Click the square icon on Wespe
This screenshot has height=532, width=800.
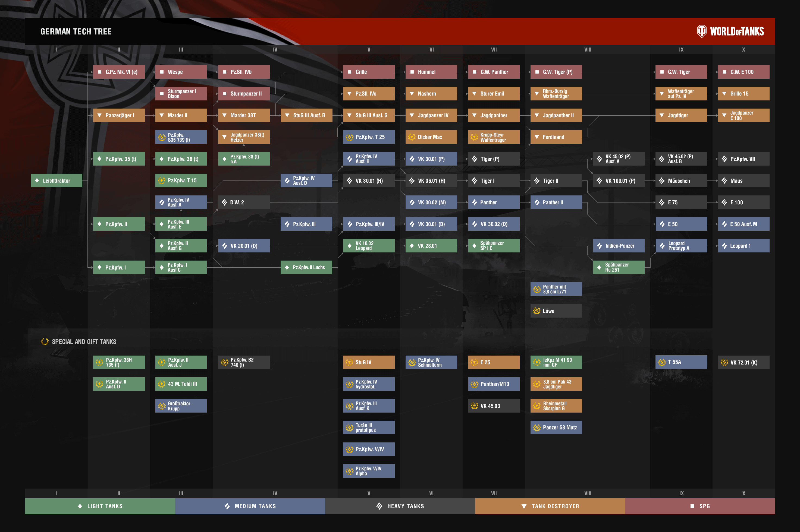tap(162, 72)
